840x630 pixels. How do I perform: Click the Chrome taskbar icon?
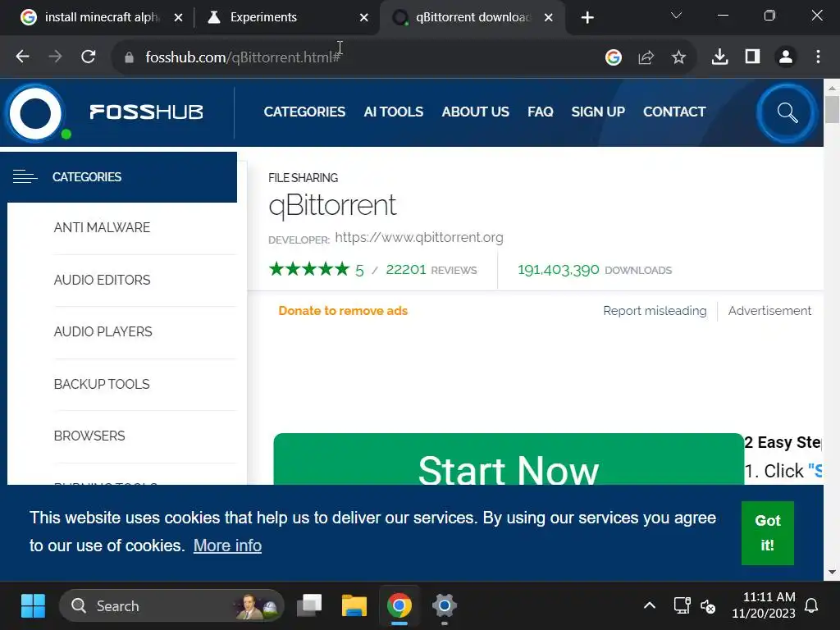(x=399, y=606)
